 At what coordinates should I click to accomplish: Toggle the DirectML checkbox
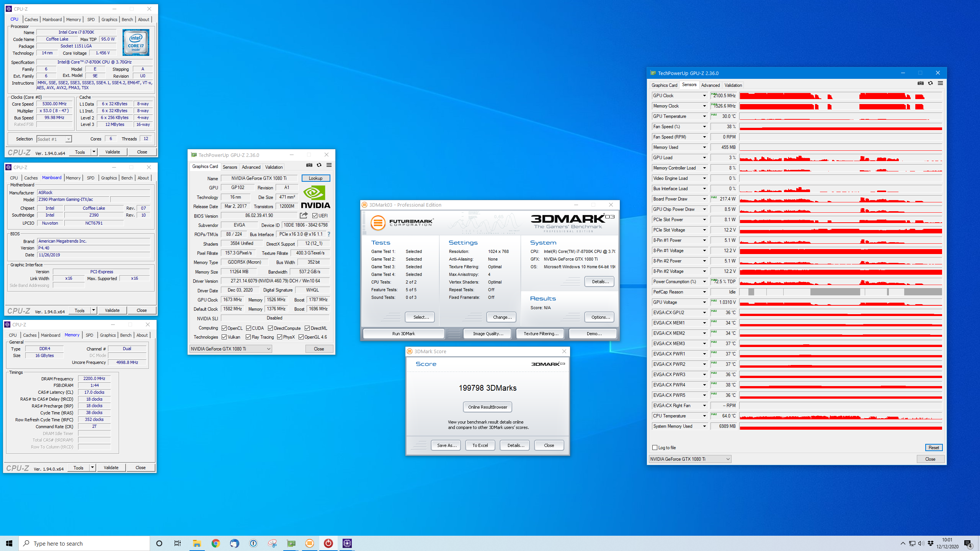(307, 328)
